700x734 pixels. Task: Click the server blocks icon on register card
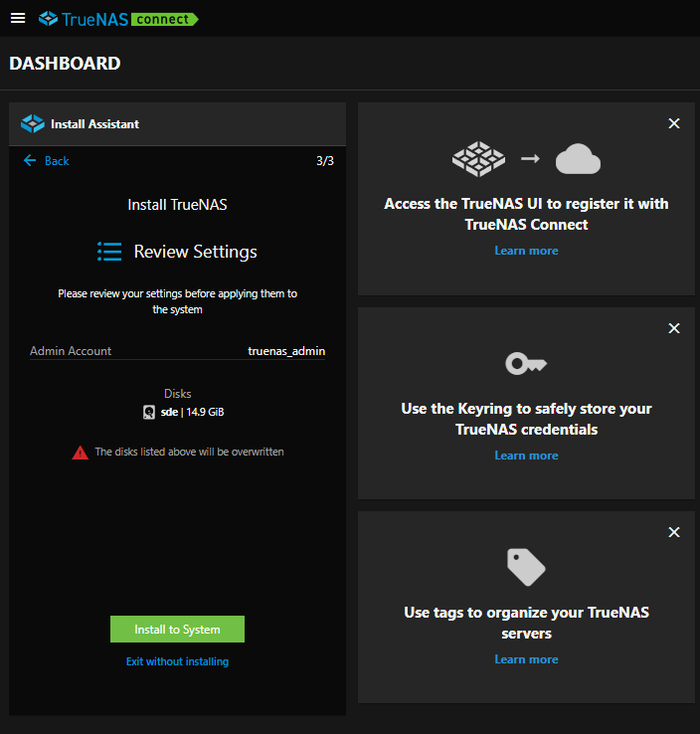click(478, 159)
